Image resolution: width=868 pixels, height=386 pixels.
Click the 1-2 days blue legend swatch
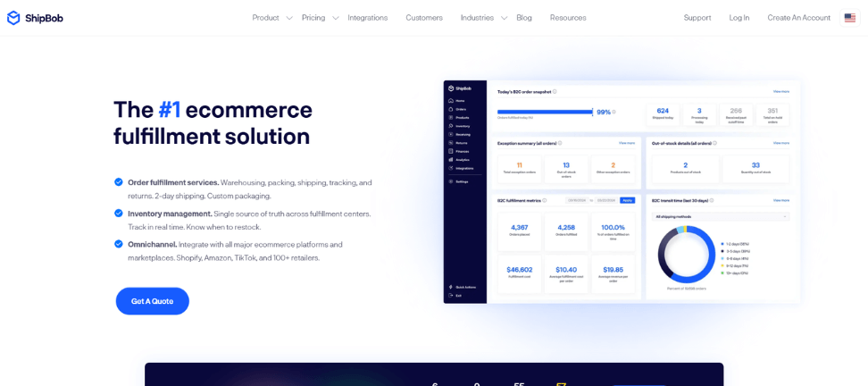(x=722, y=244)
